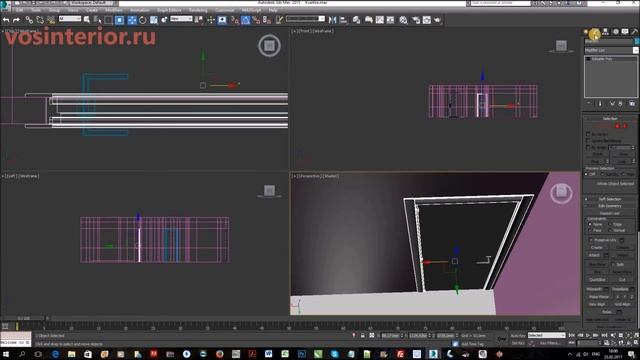Redo the last undone action

coord(16,20)
